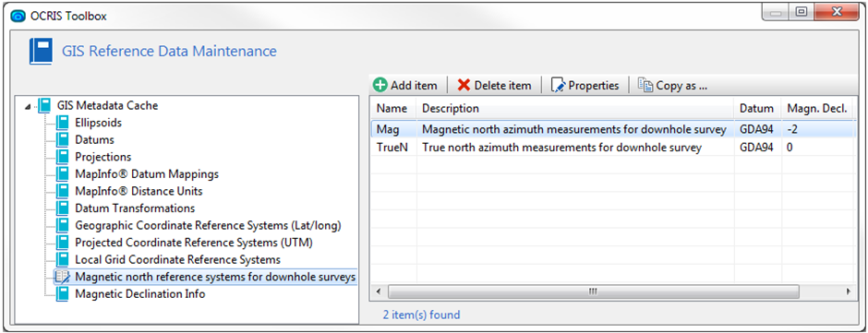
Task: Collapse the GIS Metadata Cache tree node
Action: (x=29, y=106)
